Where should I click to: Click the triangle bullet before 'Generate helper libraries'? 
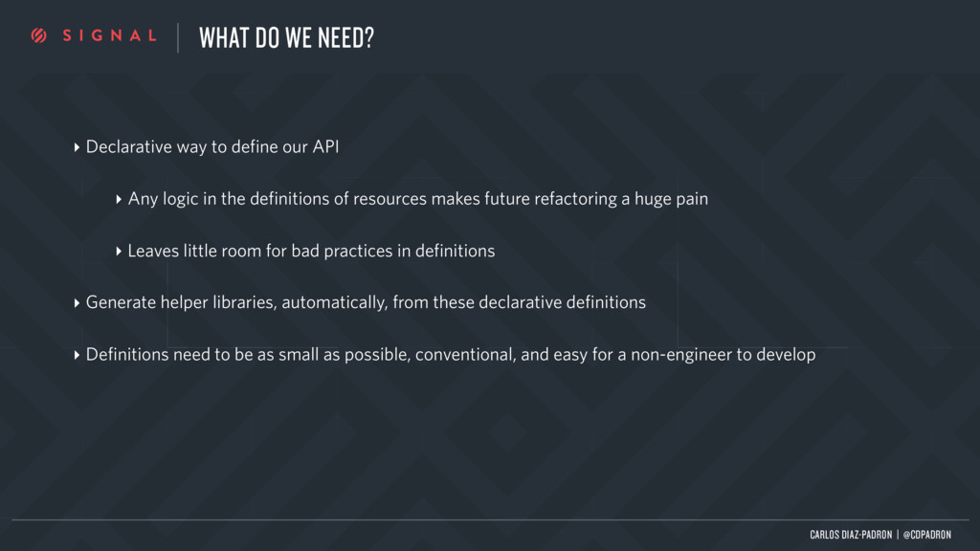coord(77,303)
